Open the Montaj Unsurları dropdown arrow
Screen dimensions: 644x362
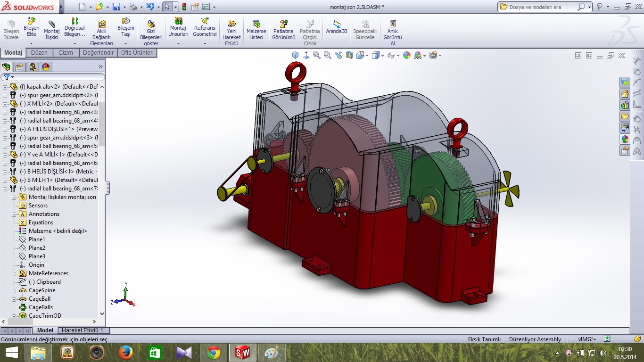coord(178,43)
